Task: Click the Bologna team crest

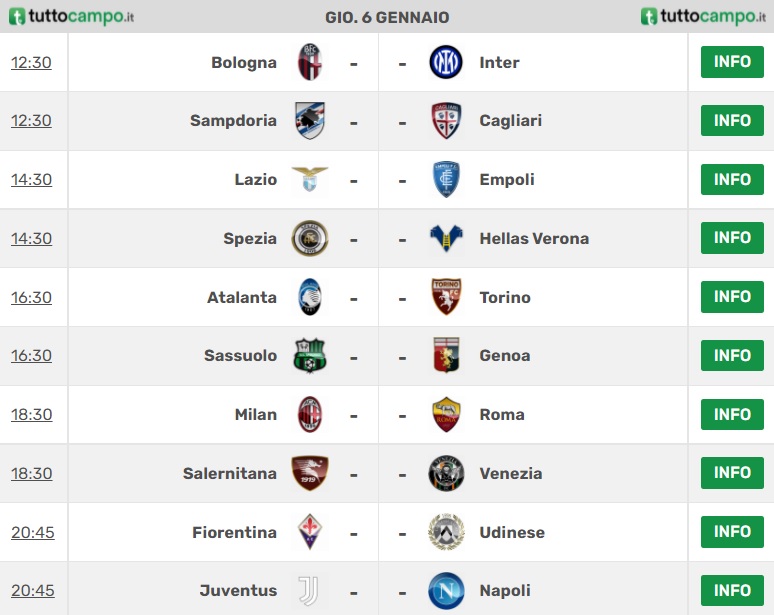Action: (x=310, y=62)
